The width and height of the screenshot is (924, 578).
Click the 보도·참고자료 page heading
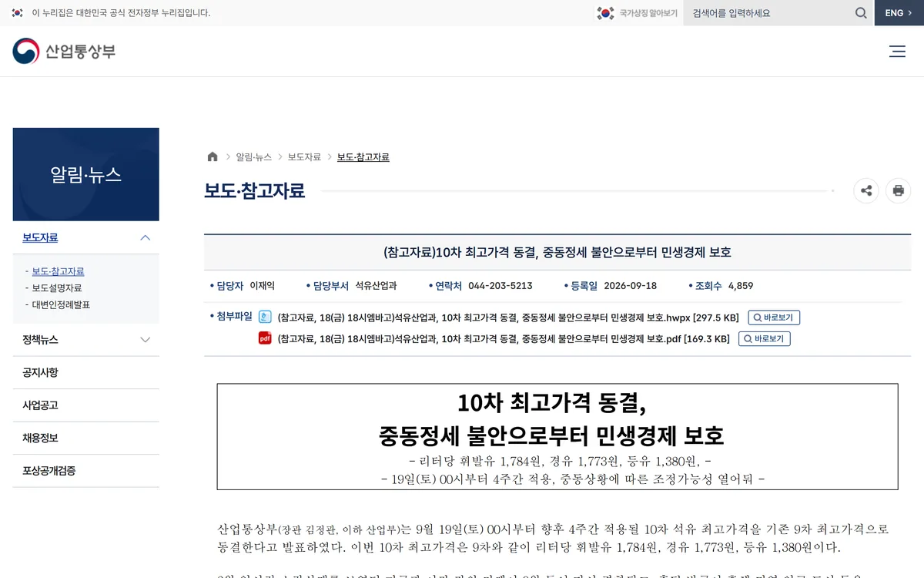(x=255, y=190)
